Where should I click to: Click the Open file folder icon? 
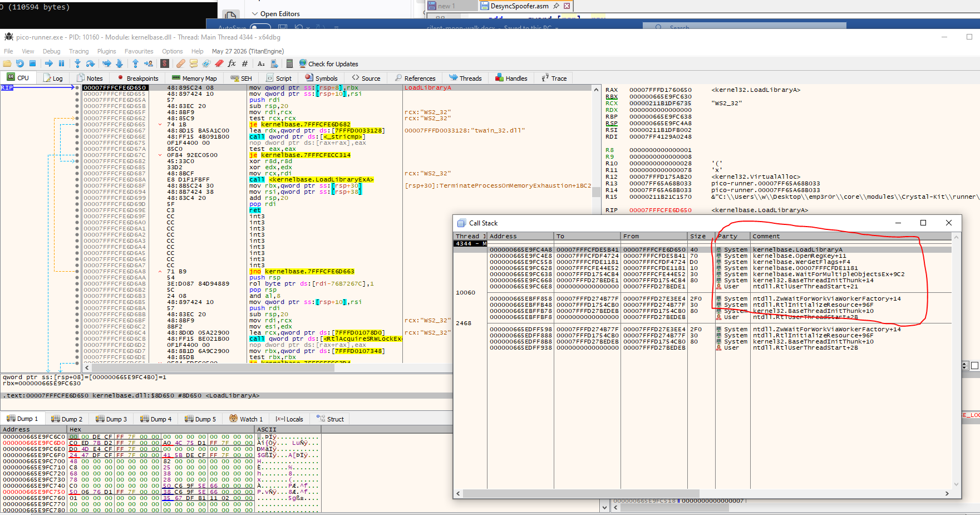coord(7,63)
